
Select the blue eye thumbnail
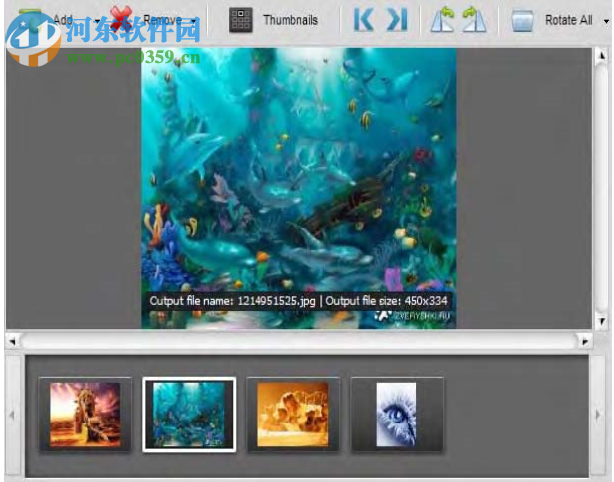point(397,415)
